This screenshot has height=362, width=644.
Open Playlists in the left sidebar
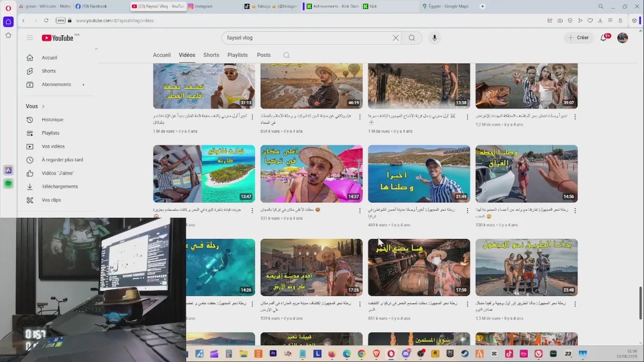coord(50,133)
